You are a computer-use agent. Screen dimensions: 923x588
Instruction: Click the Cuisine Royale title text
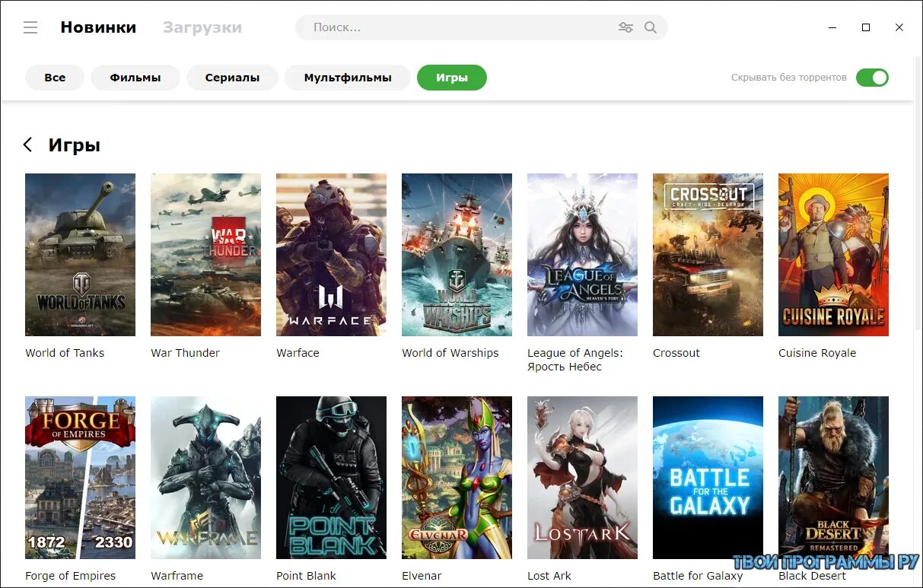[x=817, y=353]
